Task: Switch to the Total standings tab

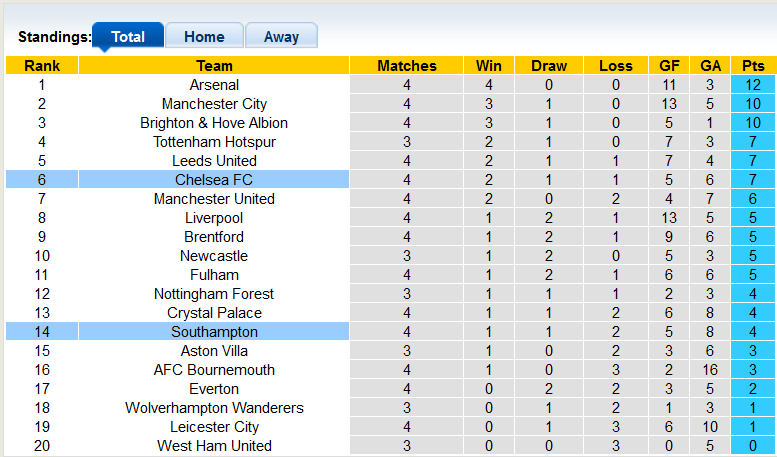Action: (127, 37)
